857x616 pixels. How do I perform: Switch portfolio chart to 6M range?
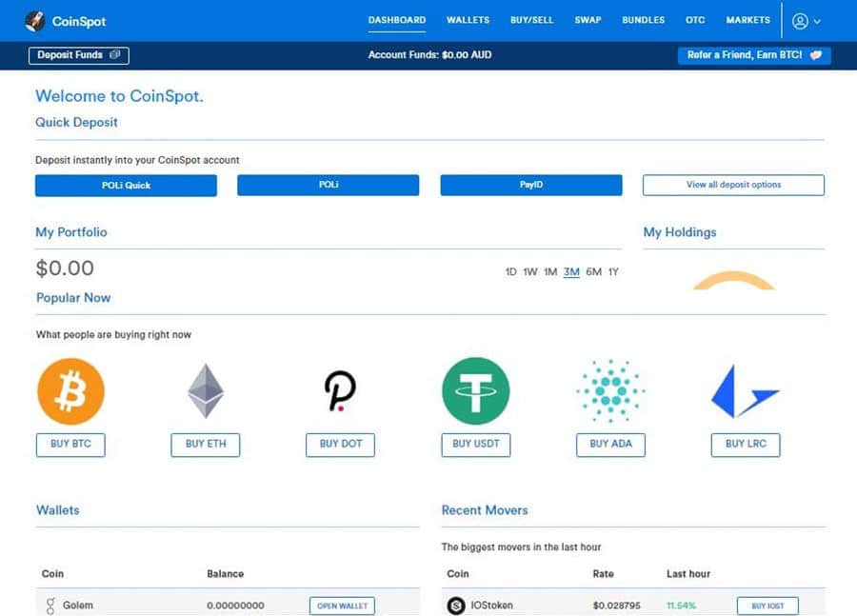[593, 272]
